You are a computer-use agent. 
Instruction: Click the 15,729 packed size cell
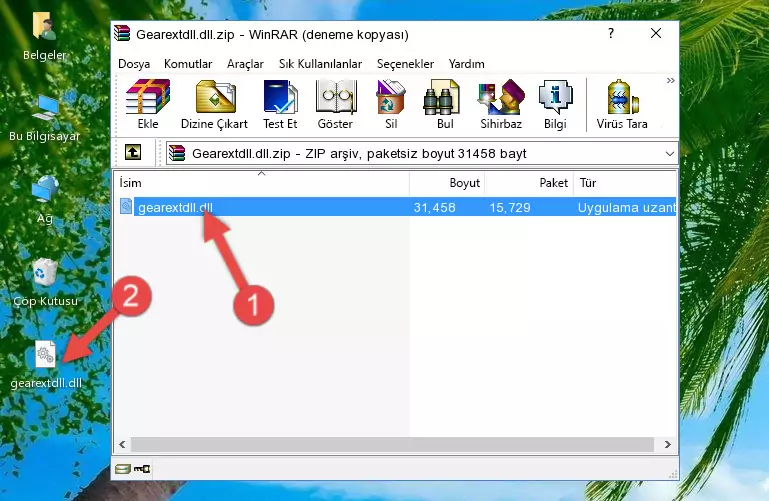click(510, 207)
